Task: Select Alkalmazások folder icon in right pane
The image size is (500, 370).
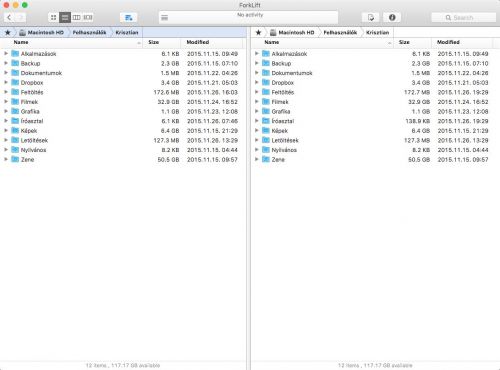Action: [x=266, y=53]
